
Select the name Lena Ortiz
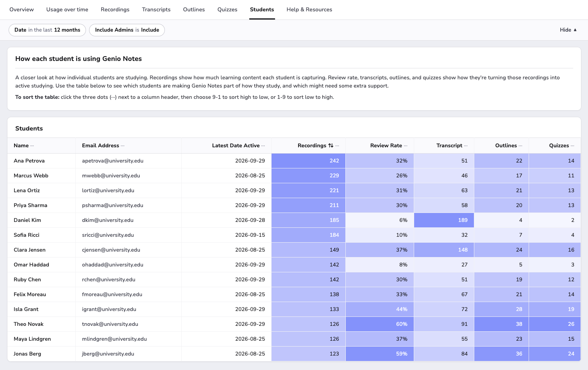(27, 190)
